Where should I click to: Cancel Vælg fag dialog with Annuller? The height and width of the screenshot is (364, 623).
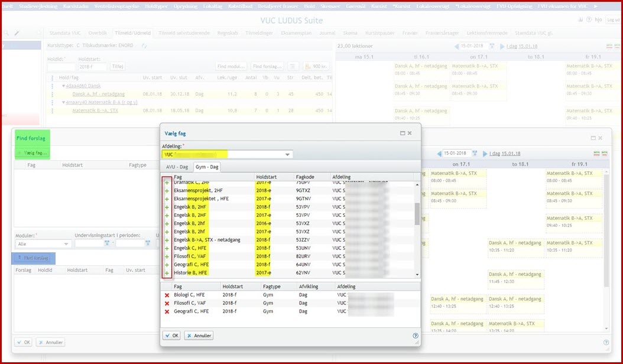pyautogui.click(x=199, y=336)
